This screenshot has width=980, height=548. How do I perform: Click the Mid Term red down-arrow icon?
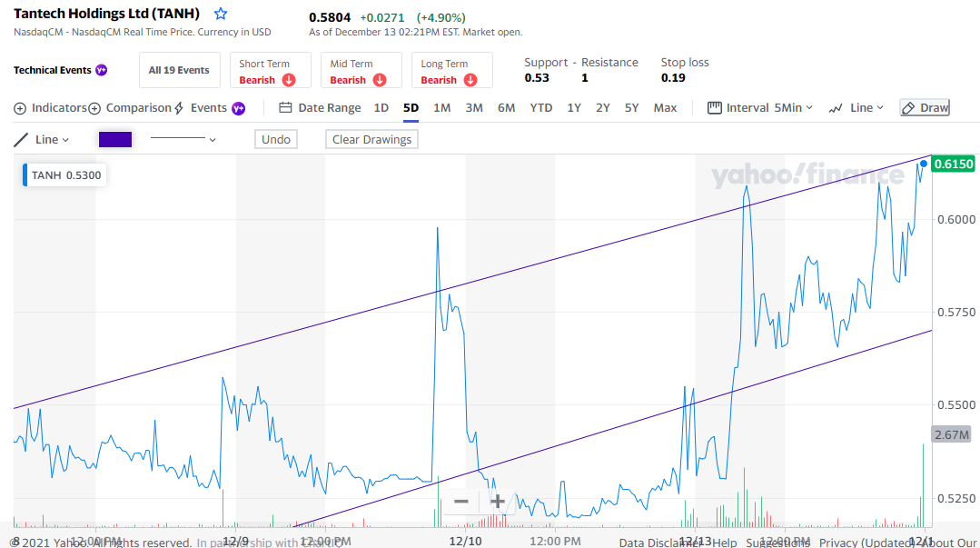point(380,80)
